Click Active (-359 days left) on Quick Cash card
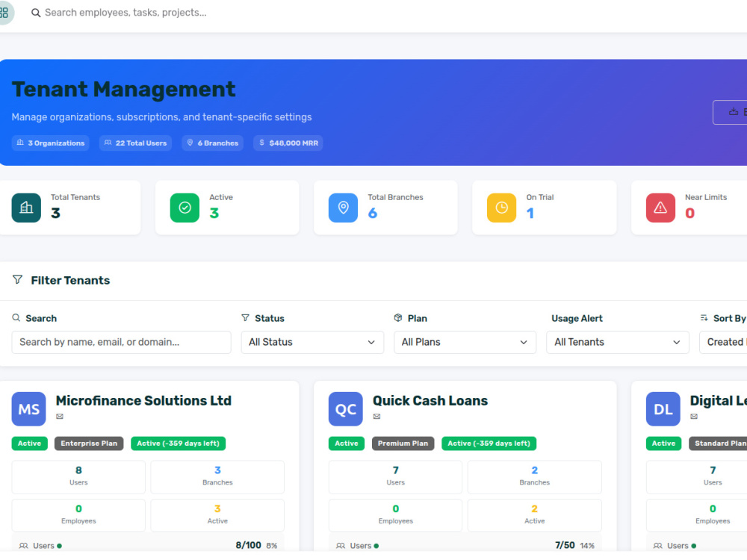Screen dimensions: 747x560 click(489, 444)
